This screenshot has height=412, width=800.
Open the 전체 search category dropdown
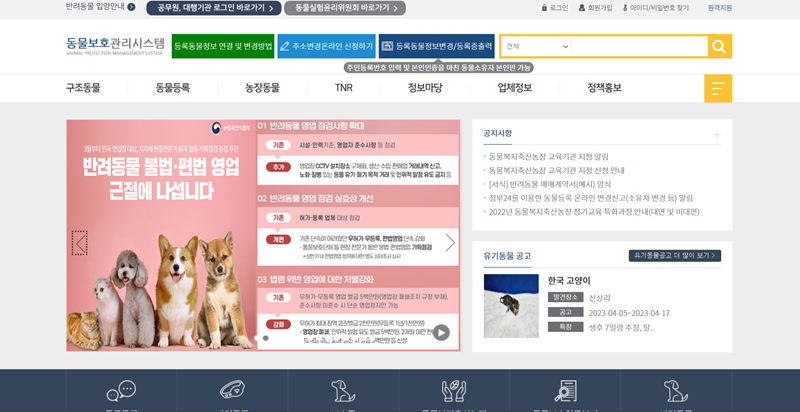(537, 46)
